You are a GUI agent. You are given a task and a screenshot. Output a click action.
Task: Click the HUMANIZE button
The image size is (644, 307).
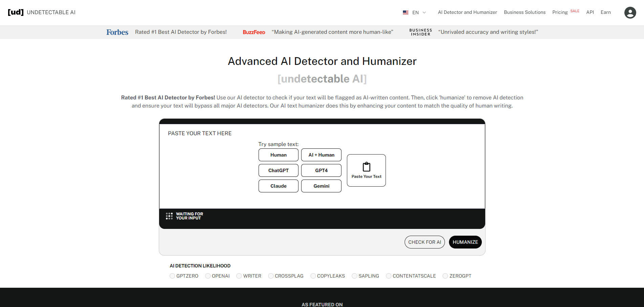click(465, 242)
